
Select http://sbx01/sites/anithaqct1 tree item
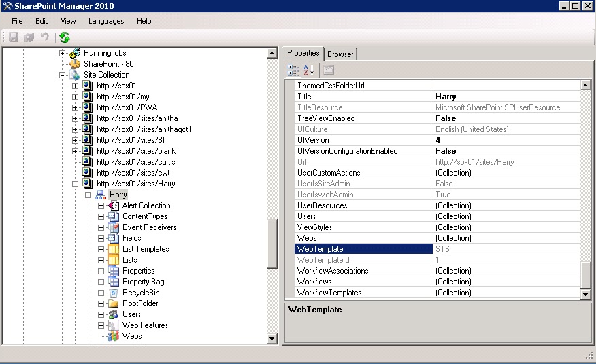point(144,129)
